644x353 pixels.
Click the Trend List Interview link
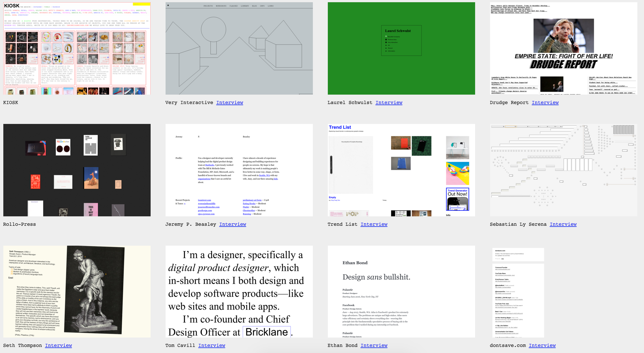pyautogui.click(x=374, y=224)
